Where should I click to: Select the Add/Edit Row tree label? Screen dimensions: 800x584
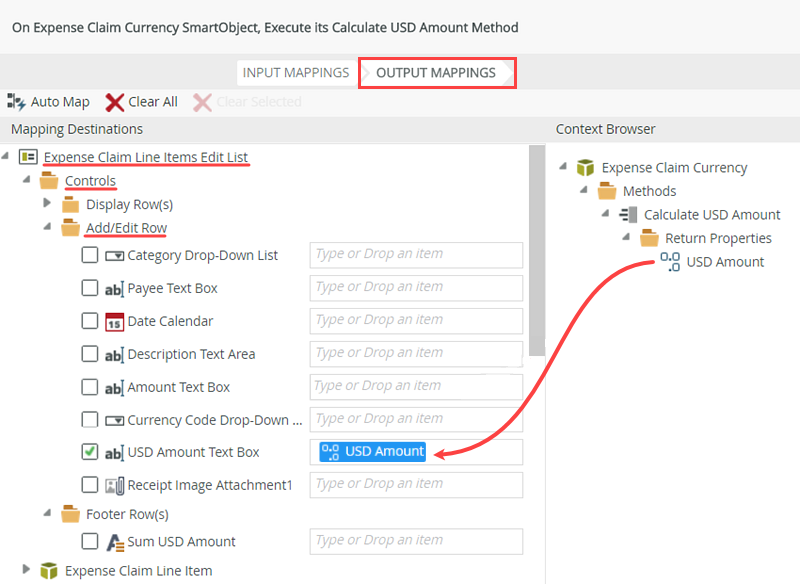(127, 228)
